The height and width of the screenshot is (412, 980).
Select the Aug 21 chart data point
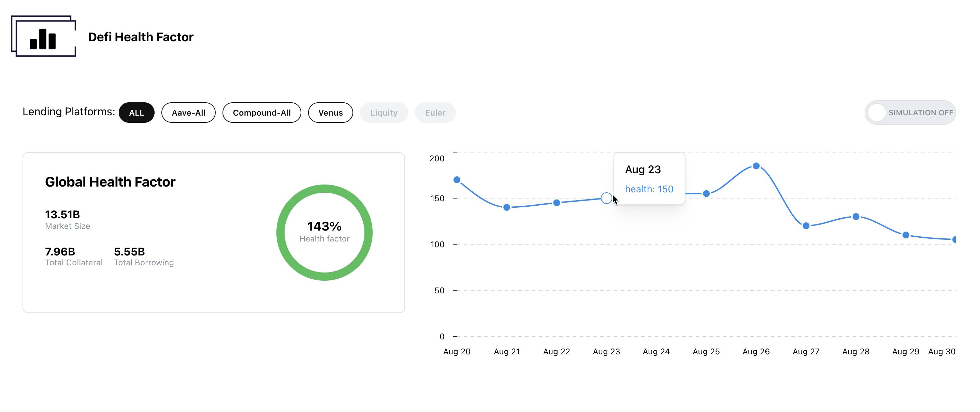(507, 207)
